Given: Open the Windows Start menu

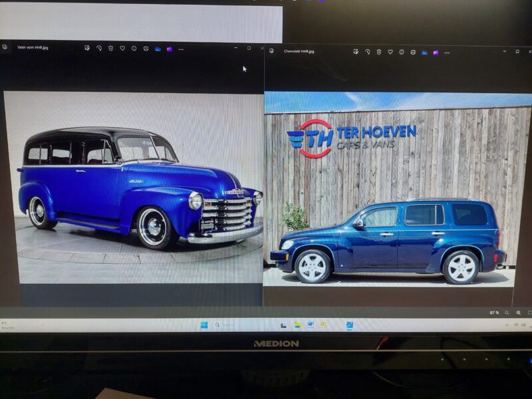Looking at the screenshot, I should click(x=204, y=325).
